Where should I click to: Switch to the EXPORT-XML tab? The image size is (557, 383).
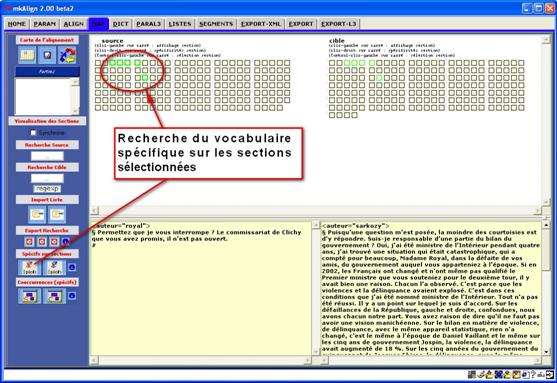coord(261,24)
